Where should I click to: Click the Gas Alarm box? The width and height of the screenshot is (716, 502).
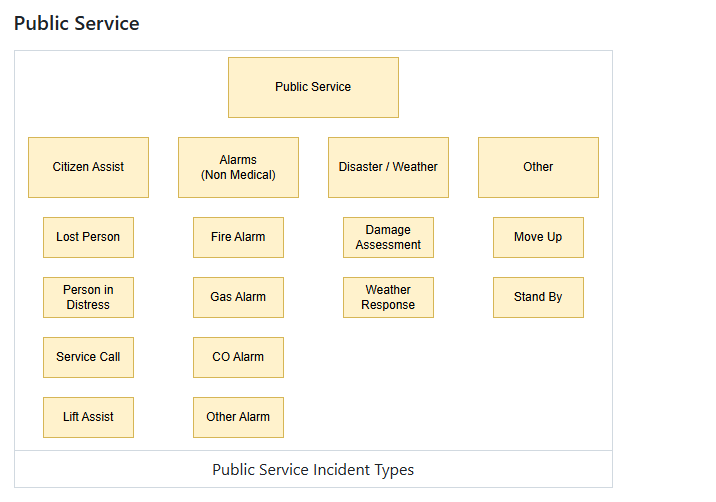(238, 297)
